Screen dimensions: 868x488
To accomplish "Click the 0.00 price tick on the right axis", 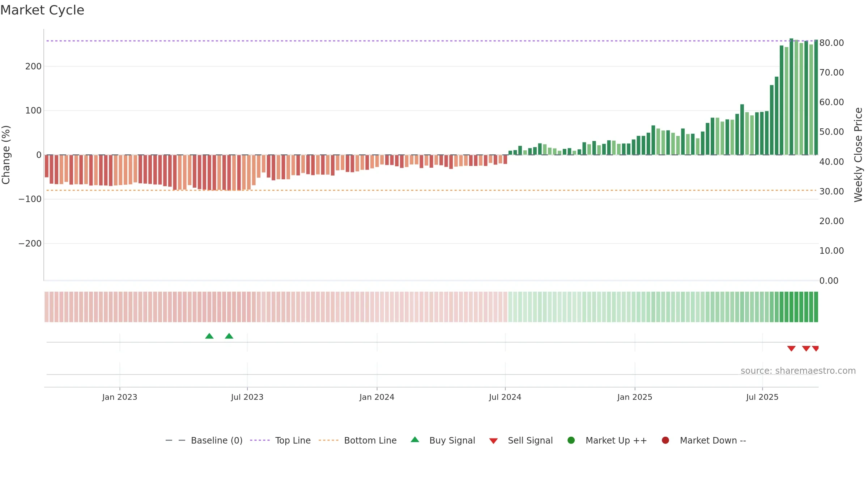I will pyautogui.click(x=829, y=281).
